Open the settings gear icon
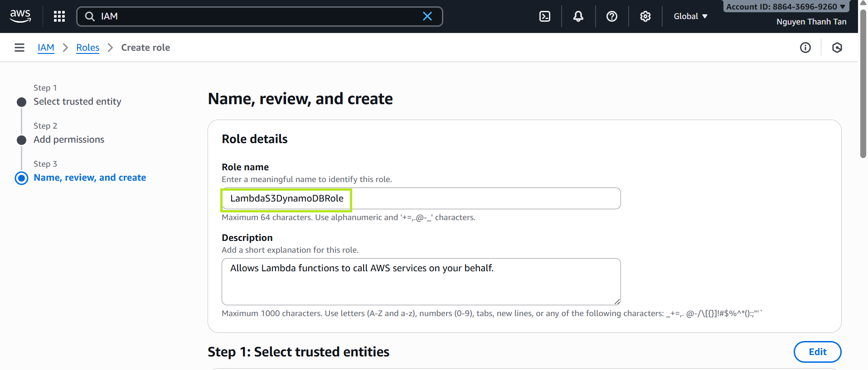 pos(645,16)
